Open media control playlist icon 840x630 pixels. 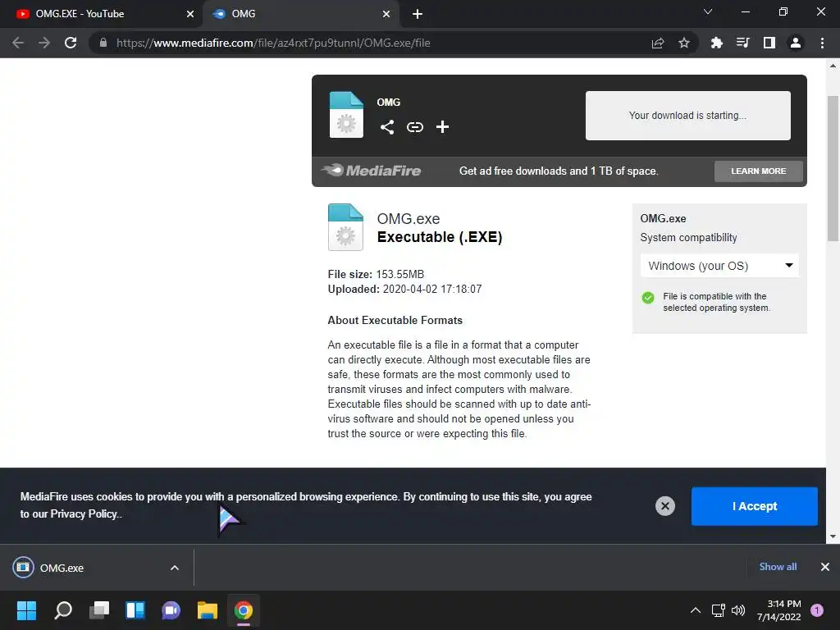pyautogui.click(x=742, y=43)
